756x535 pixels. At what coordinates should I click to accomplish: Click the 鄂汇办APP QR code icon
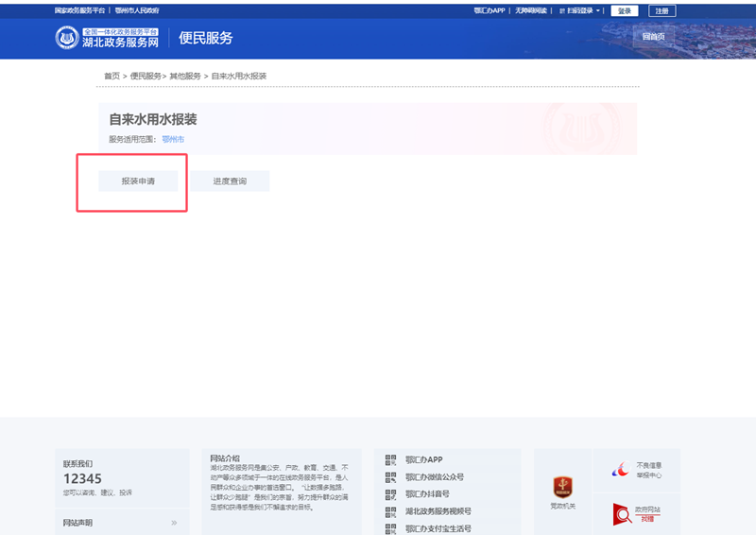pyautogui.click(x=390, y=460)
